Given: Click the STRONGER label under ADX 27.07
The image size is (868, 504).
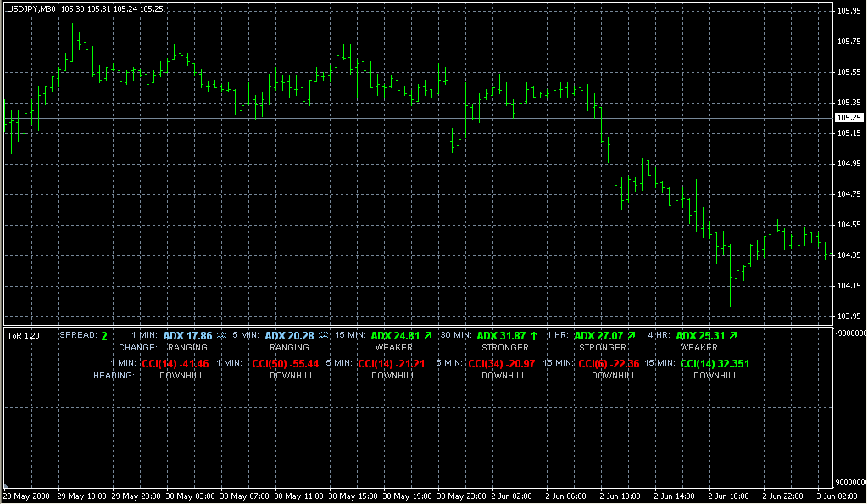Looking at the screenshot, I should click(x=603, y=348).
